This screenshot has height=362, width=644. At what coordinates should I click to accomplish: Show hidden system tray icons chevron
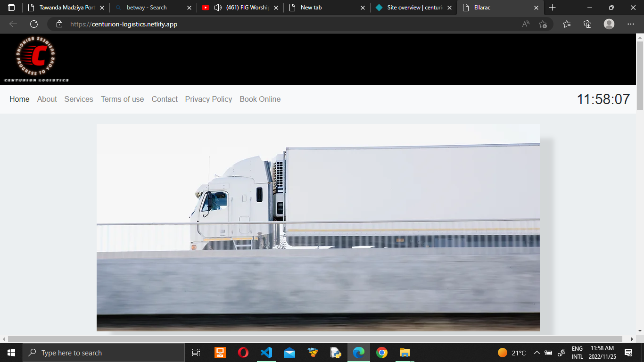[537, 353]
